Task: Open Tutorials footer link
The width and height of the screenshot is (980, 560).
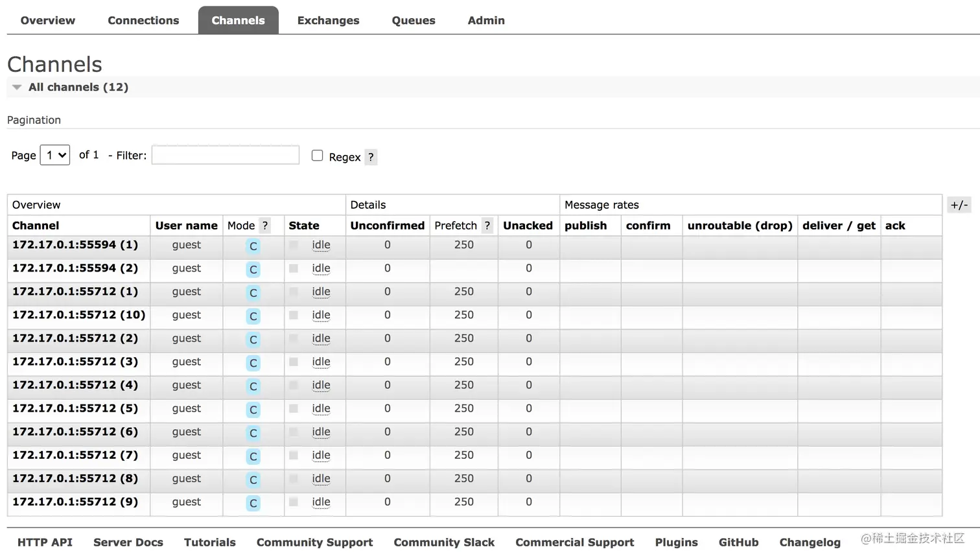Action: [x=209, y=542]
